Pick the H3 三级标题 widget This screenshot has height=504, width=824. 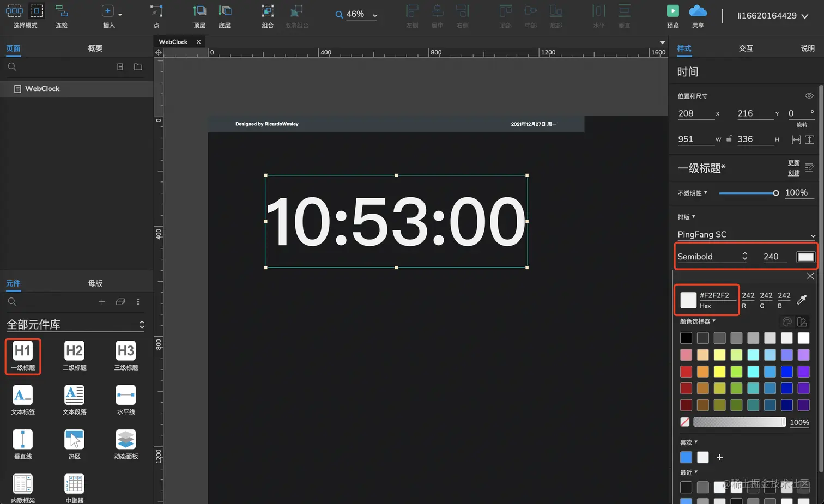click(x=126, y=356)
